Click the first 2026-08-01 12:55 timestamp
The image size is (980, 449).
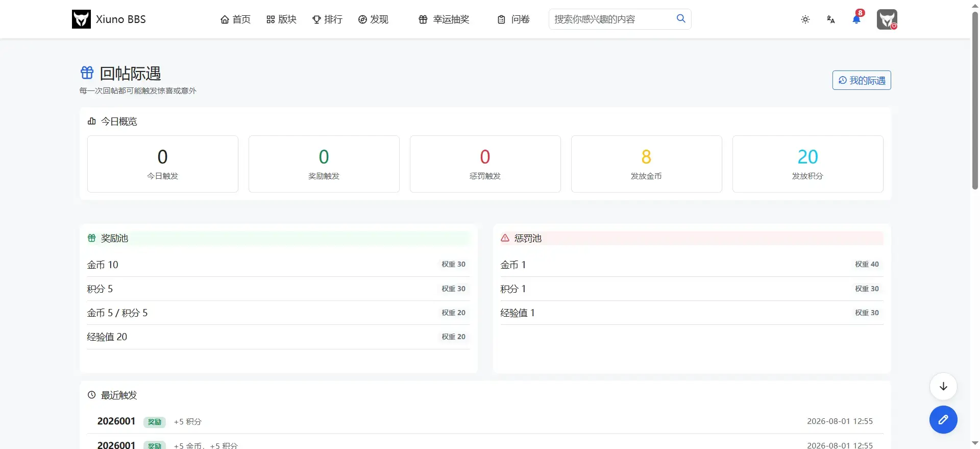point(840,421)
